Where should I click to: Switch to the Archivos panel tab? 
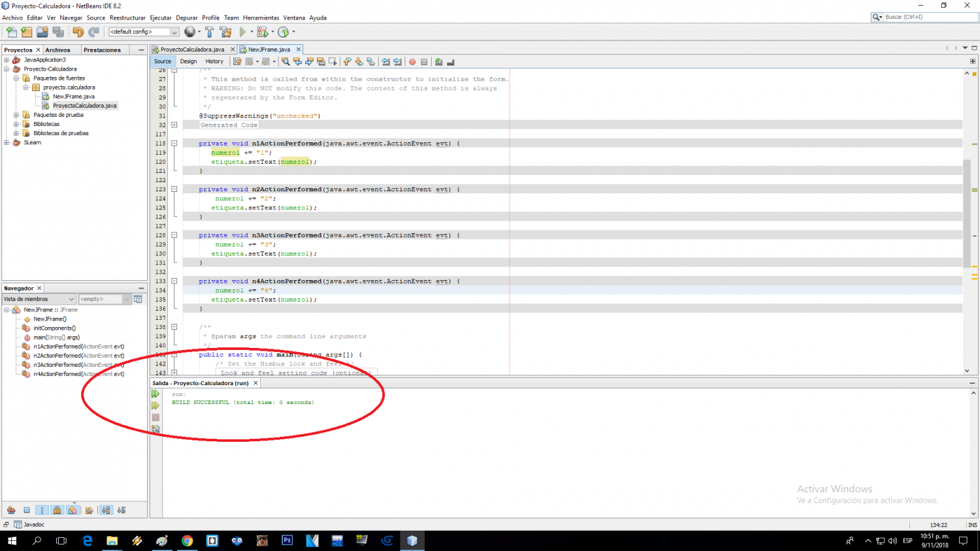tap(57, 50)
